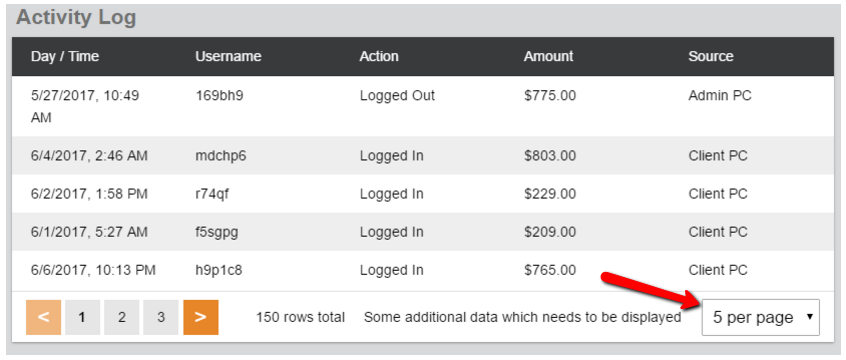The width and height of the screenshot is (846, 360).
Task: Click the Source column header
Action: tap(711, 56)
